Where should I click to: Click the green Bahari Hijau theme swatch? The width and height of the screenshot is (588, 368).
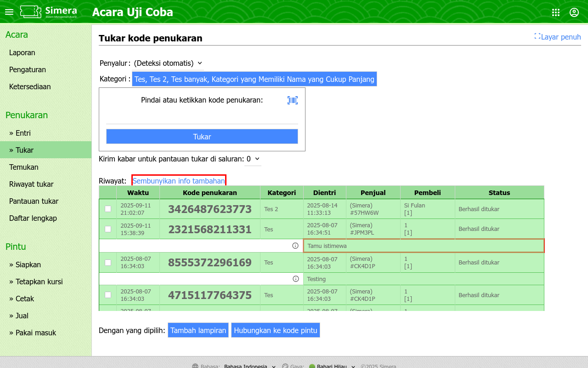pos(312,367)
